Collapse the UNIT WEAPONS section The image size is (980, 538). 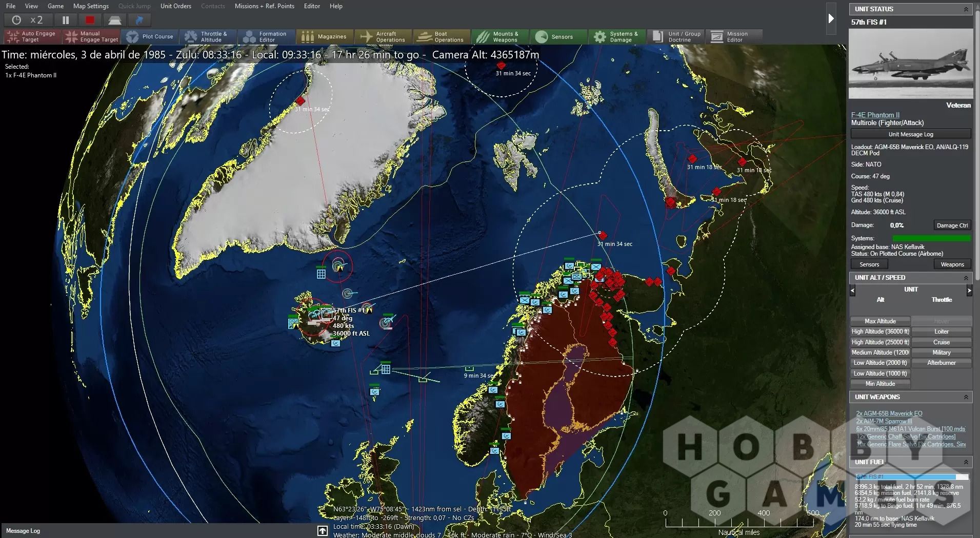tap(966, 397)
